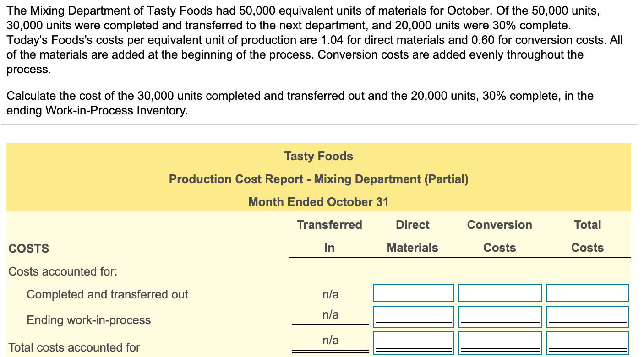Click Direct Materials field for Total costs accounted for
Image resolution: width=644 pixels, height=357 pixels.
413,343
